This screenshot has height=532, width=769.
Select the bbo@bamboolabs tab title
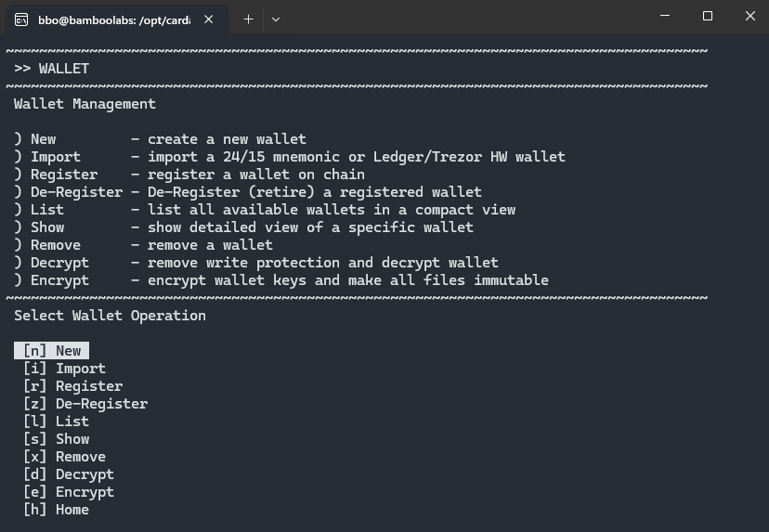[x=114, y=20]
